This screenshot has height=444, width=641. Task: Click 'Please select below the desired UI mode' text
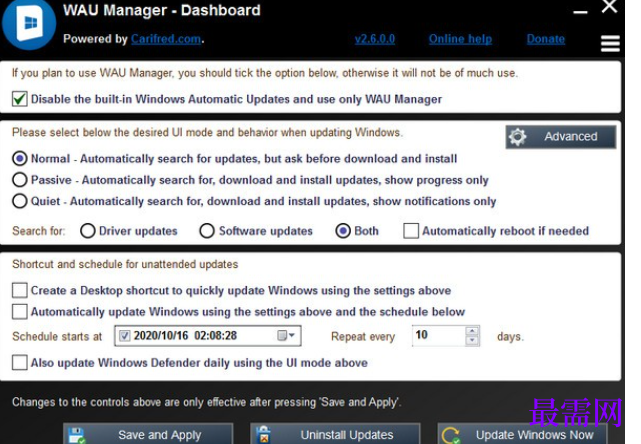pyautogui.click(x=207, y=132)
